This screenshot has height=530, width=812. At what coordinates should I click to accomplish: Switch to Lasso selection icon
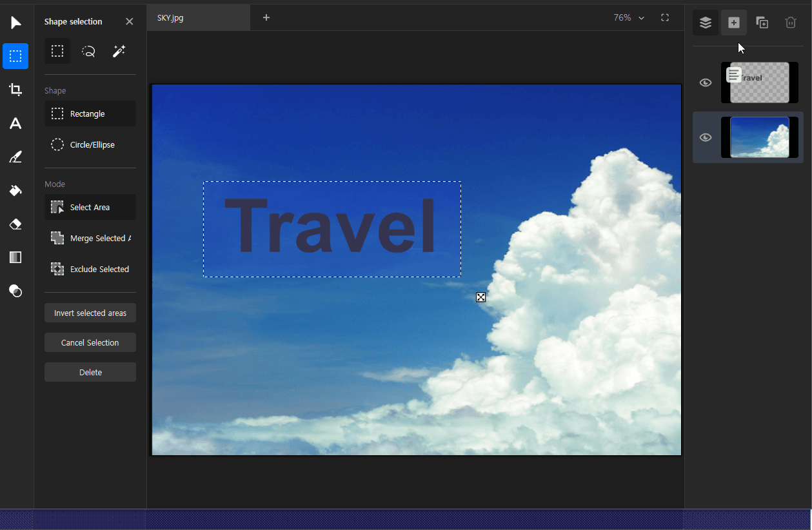(x=88, y=52)
